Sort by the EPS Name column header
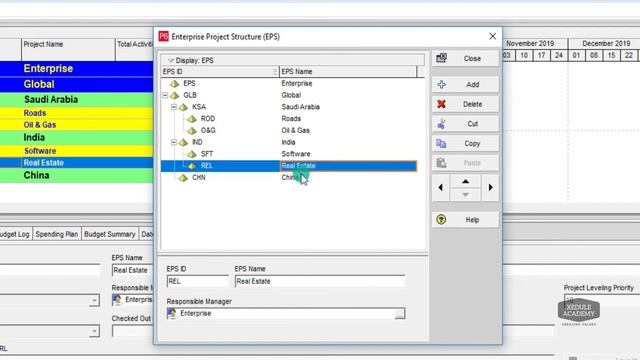This screenshot has width=640, height=360. point(348,72)
